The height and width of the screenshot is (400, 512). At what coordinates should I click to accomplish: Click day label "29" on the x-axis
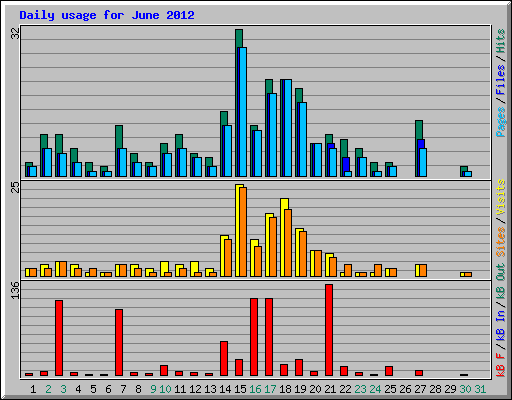pos(450,389)
